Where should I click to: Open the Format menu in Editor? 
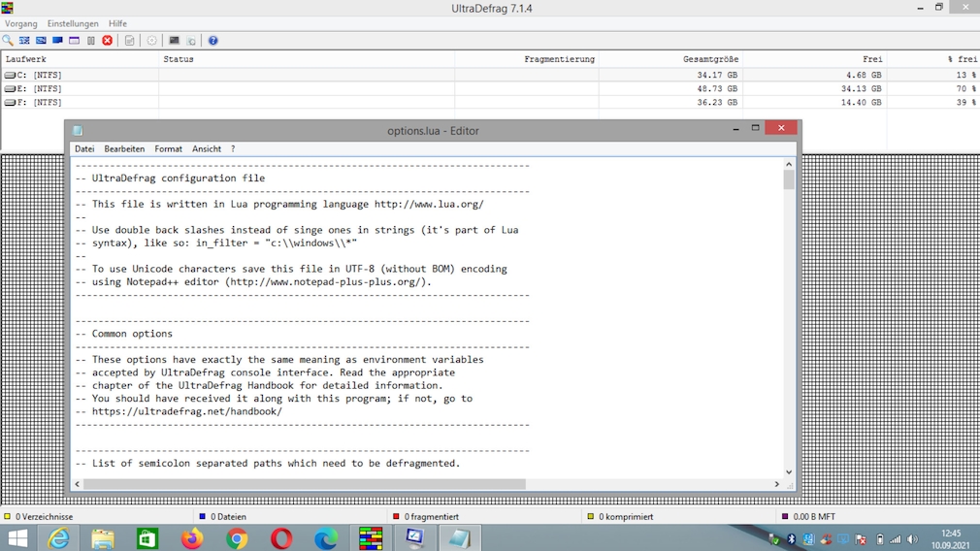click(168, 149)
